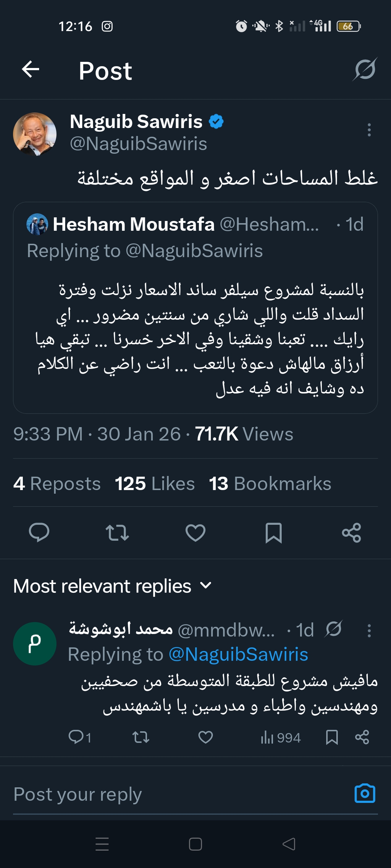
Task: Tap the back arrow to leave post
Action: tap(30, 69)
